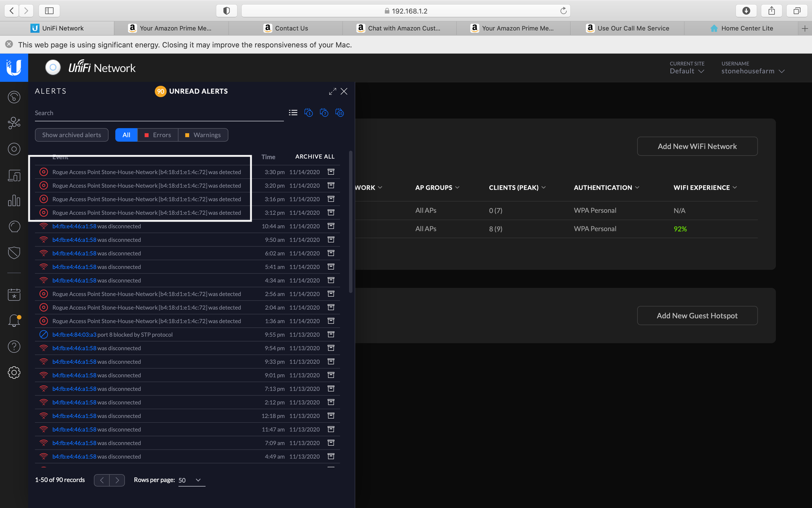This screenshot has width=812, height=508.
Task: Switch to the Contact Us browser tab
Action: point(286,28)
